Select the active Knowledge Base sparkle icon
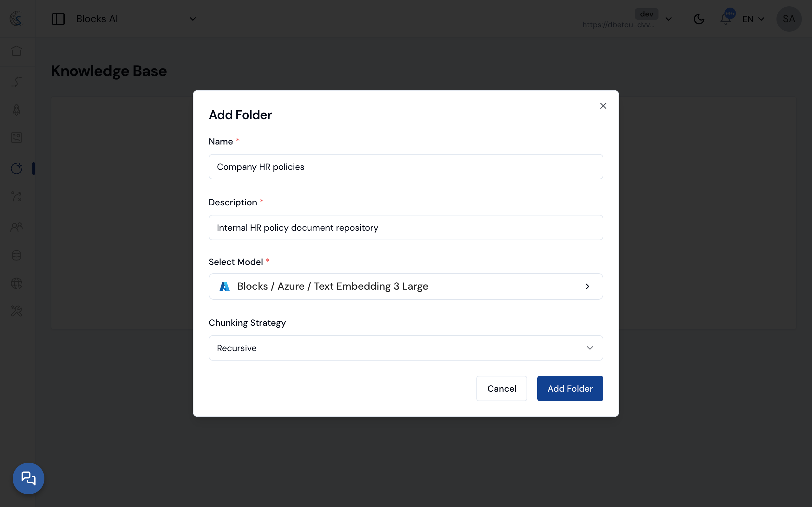 click(x=16, y=168)
